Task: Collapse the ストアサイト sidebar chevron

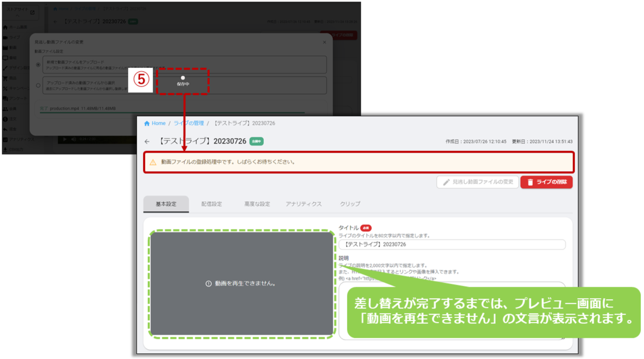Action: (x=18, y=16)
